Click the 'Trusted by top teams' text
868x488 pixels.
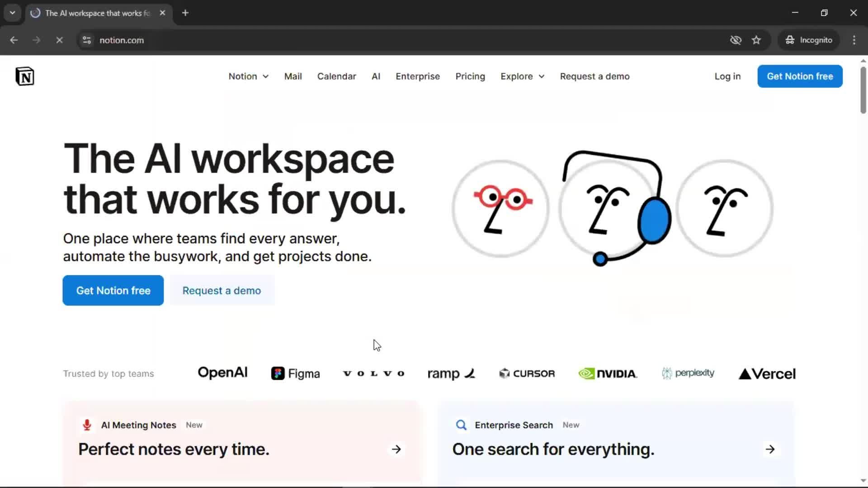108,374
